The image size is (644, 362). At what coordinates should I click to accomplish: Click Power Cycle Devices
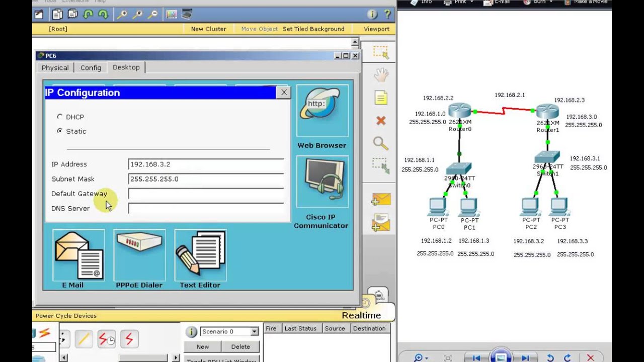tap(66, 316)
